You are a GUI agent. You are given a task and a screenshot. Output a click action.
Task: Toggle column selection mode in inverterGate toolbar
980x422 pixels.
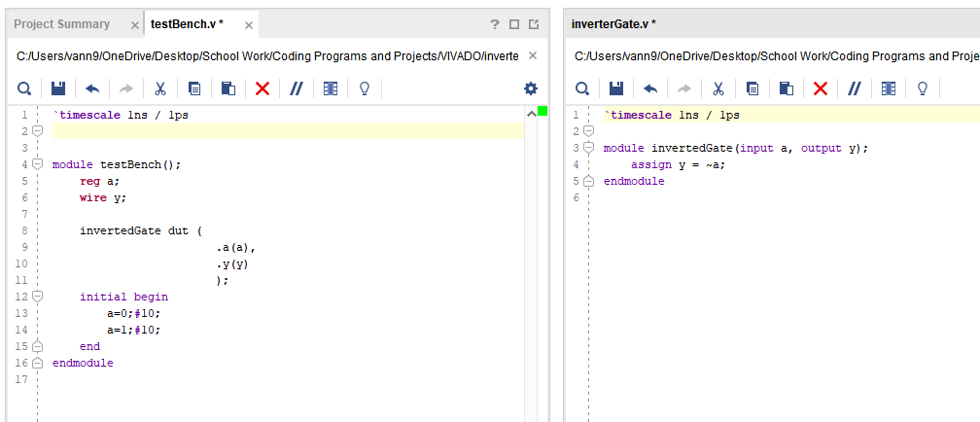point(888,89)
